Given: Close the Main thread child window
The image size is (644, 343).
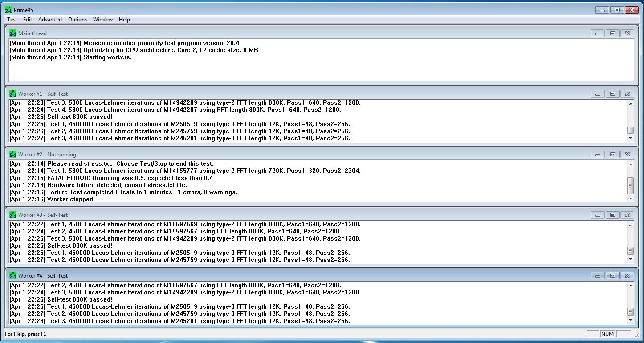Looking at the screenshot, I should 627,33.
